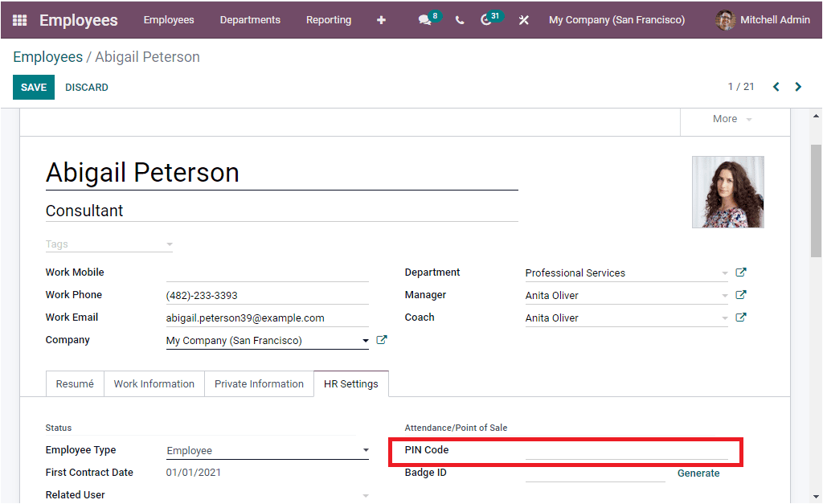823x504 pixels.
Task: Open the Department record via its external link icon
Action: coord(740,272)
